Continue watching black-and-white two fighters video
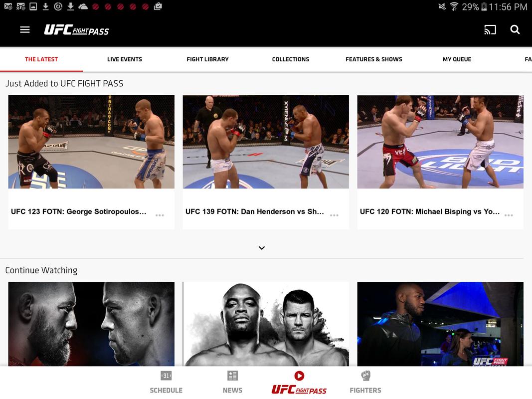This screenshot has width=532, height=399. (266, 324)
